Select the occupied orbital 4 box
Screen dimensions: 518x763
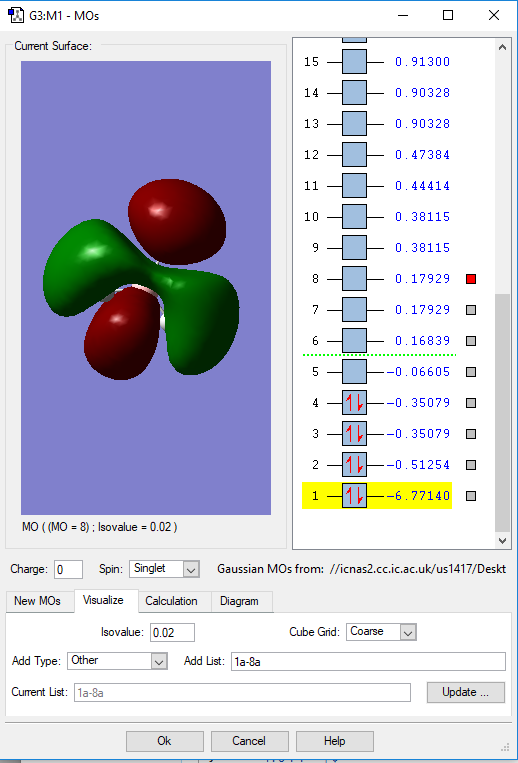[x=354, y=403]
